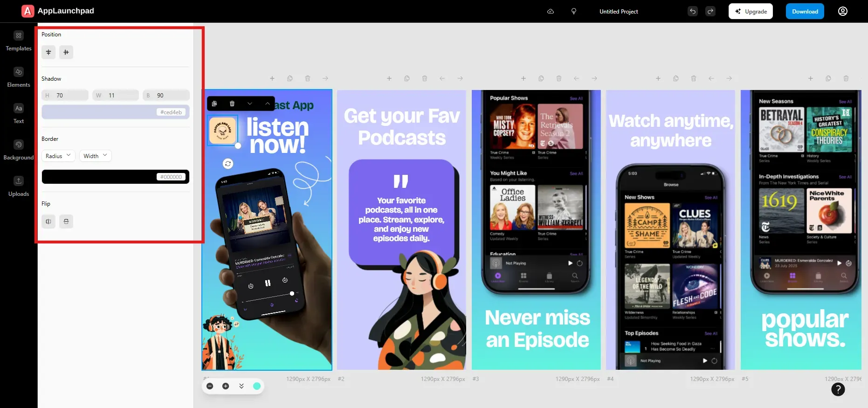Move screen 2 to the right
This screenshot has width=868, height=408.
460,78
